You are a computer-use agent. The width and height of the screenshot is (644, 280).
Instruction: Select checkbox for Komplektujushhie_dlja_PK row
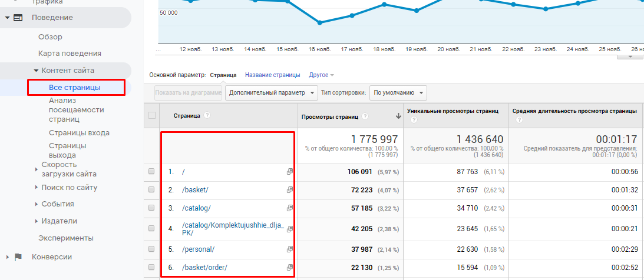(151, 228)
